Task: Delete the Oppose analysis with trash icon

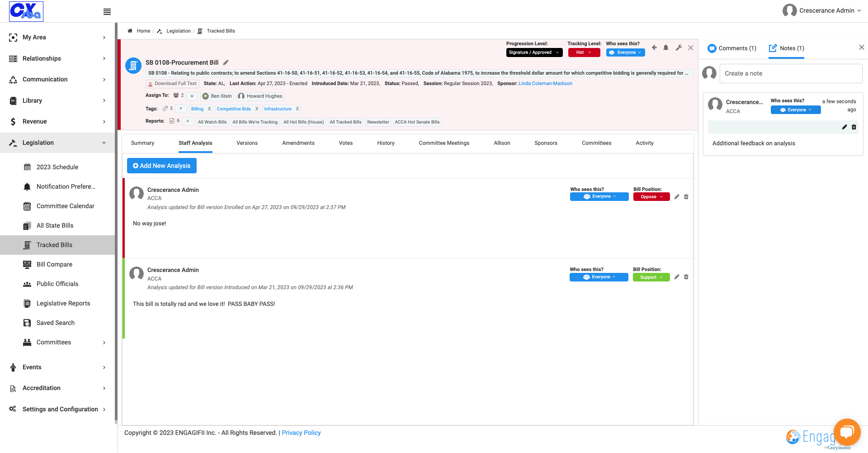Action: click(686, 197)
